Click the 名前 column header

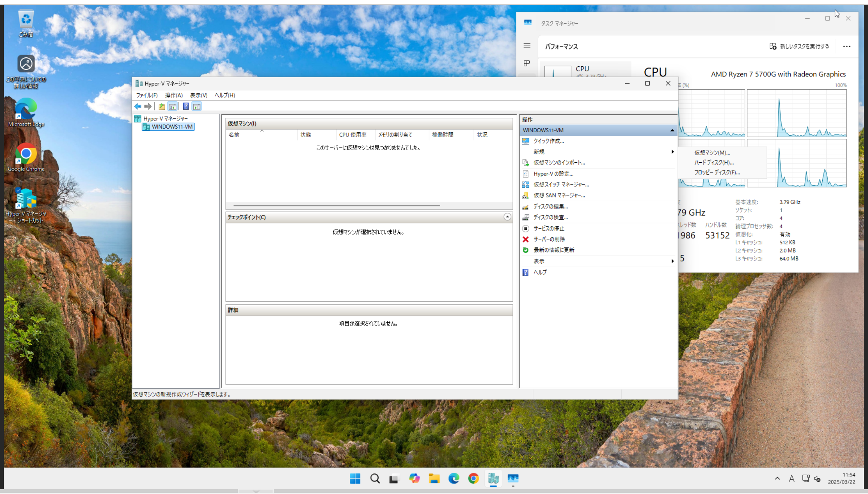click(234, 135)
